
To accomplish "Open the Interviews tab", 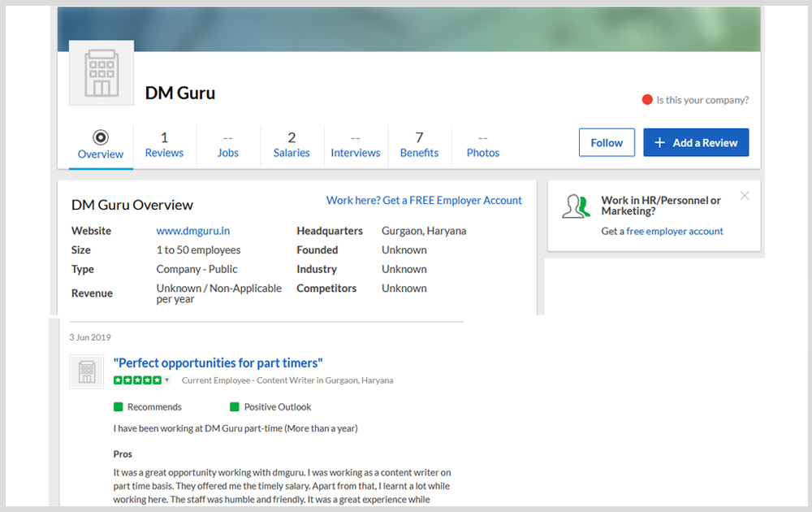I will (x=356, y=146).
